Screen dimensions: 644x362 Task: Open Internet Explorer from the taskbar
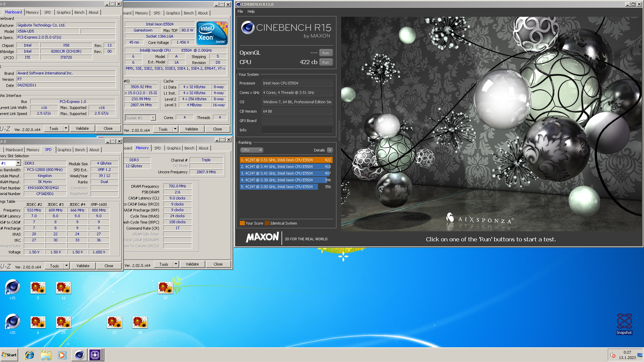click(30, 355)
